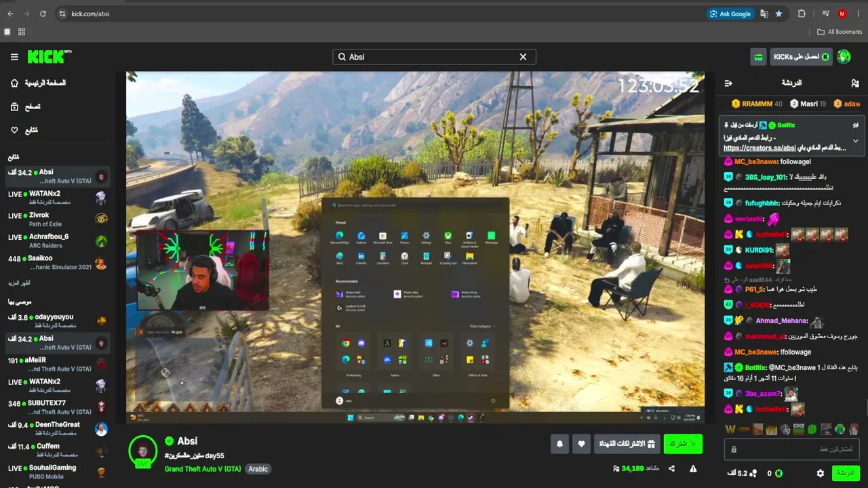Click the green chat send button
The height and width of the screenshot is (488, 868).
coord(846,473)
